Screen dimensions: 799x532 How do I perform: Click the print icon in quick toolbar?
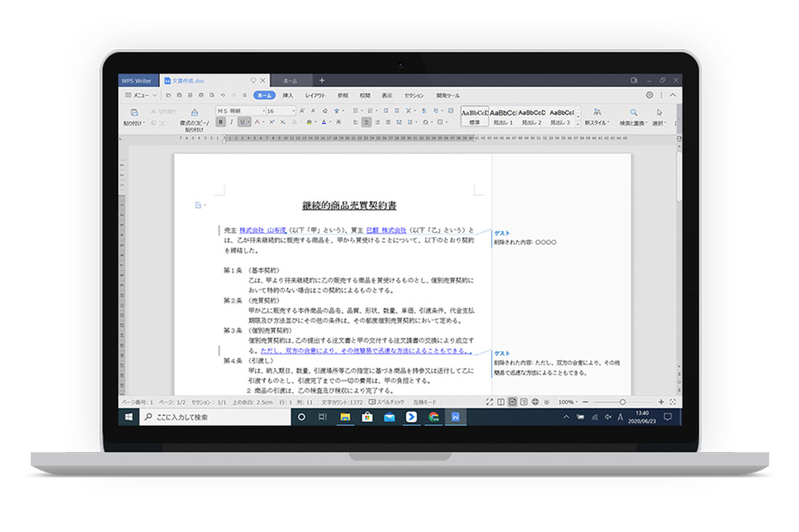200,95
